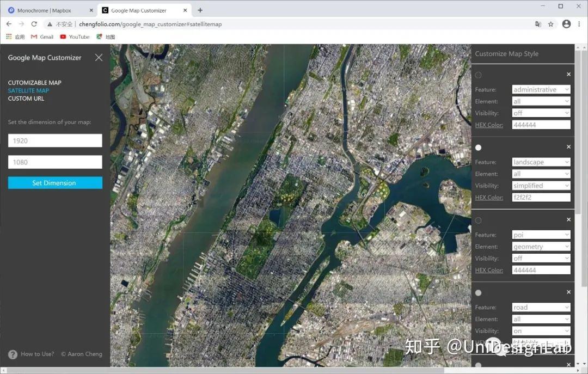
Task: Open the Feature dropdown showing administrative
Action: (541, 89)
